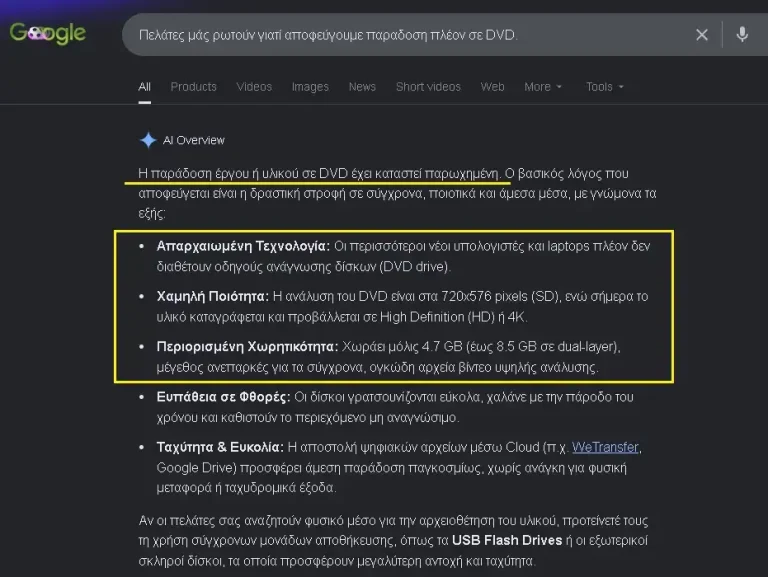
Task: Start voice search with microphone icon
Action: (742, 34)
